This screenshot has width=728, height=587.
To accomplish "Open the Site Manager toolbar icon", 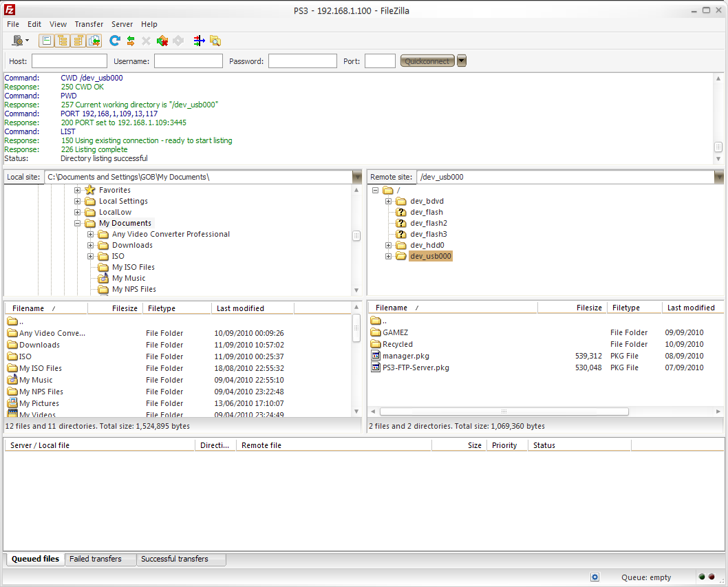I will tap(18, 41).
